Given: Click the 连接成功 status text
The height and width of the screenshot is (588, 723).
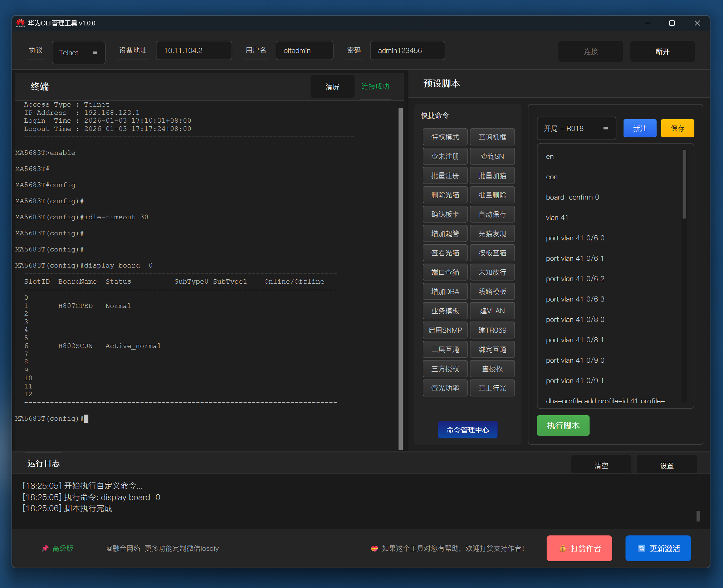Looking at the screenshot, I should tap(375, 86).
